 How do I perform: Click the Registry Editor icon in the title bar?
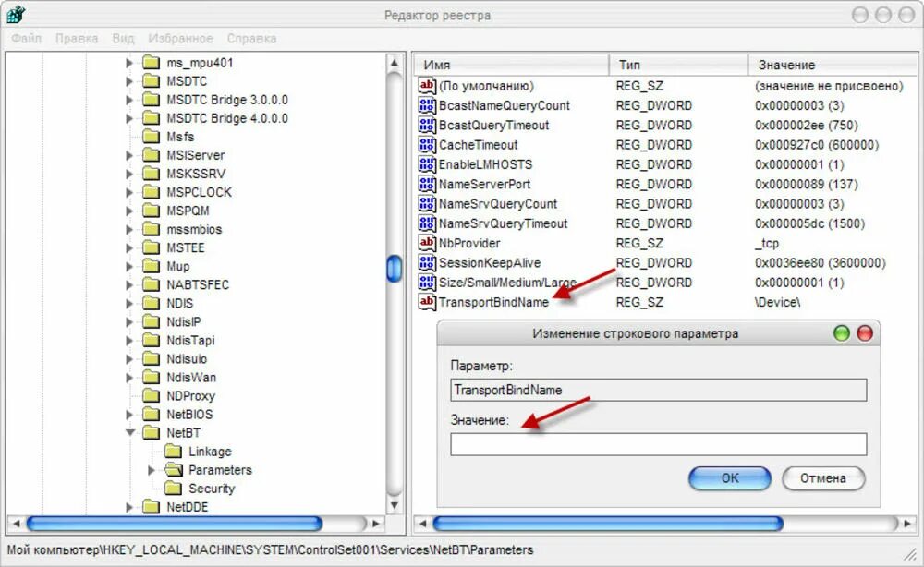[x=14, y=14]
